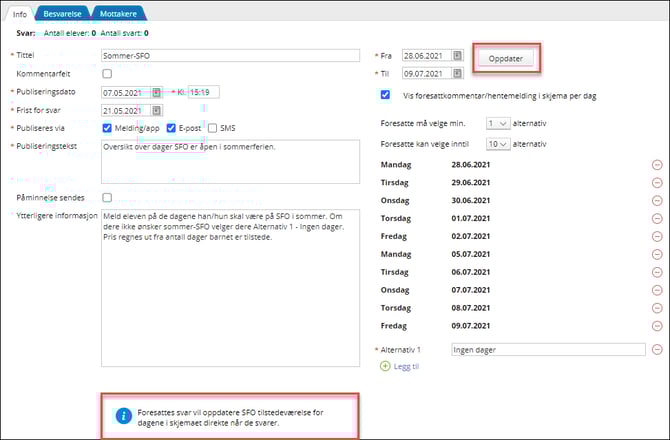This screenshot has height=440, width=670.
Task: Add new alternative with Legg til plus icon
Action: (x=386, y=367)
